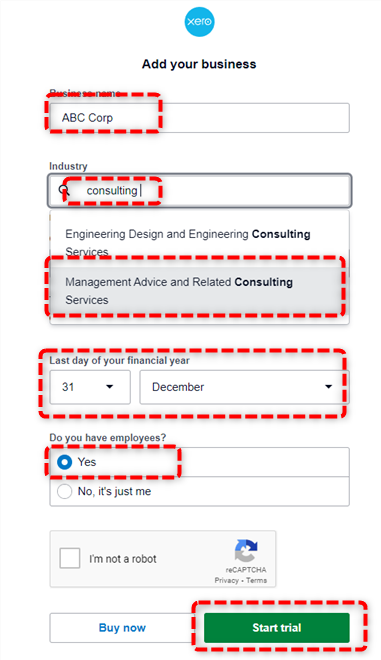The width and height of the screenshot is (381, 660).
Task: Open the reCAPTCHA Terms link
Action: 256,580
